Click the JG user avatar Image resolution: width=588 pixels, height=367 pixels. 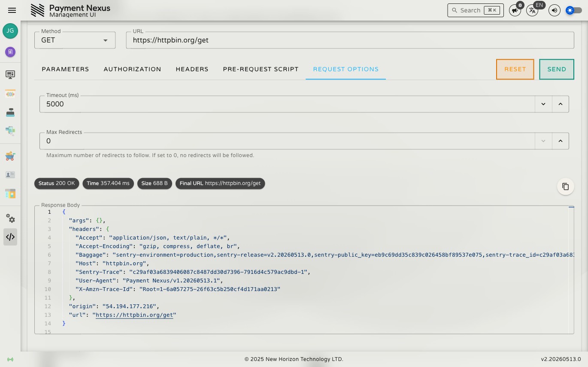point(10,31)
